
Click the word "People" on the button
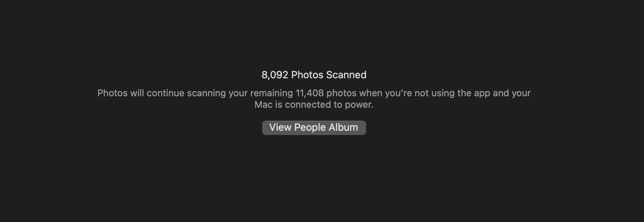click(x=310, y=128)
